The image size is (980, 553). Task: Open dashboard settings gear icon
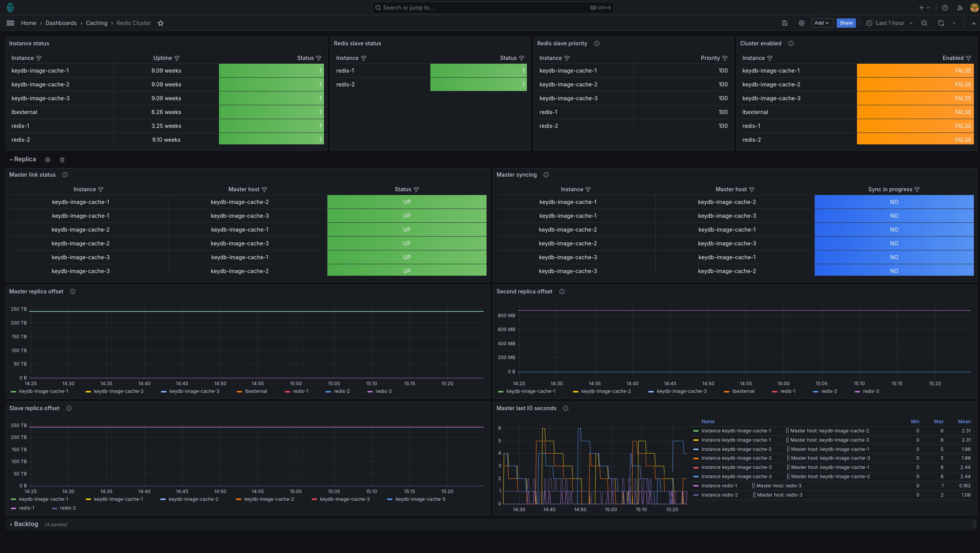coord(802,23)
